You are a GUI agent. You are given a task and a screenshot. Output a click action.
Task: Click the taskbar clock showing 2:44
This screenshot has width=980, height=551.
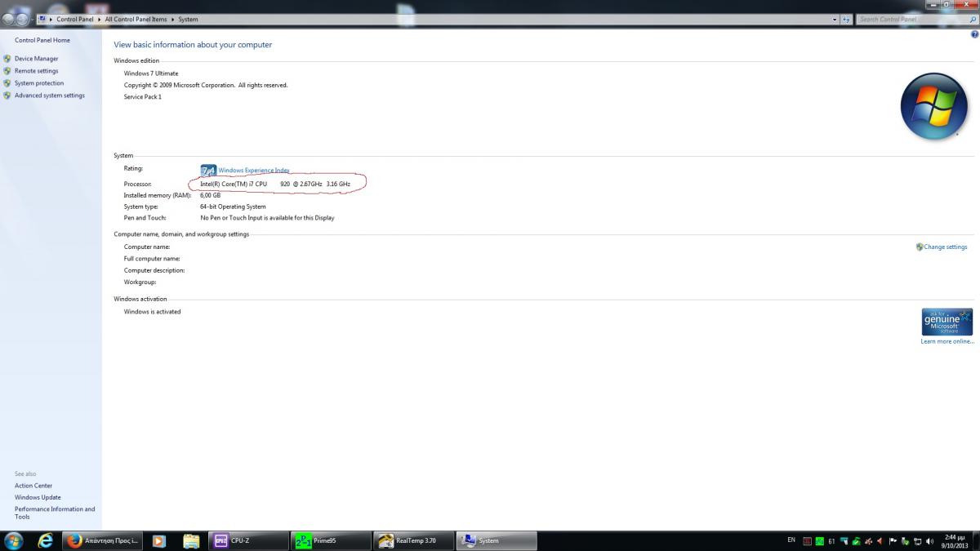pyautogui.click(x=953, y=540)
